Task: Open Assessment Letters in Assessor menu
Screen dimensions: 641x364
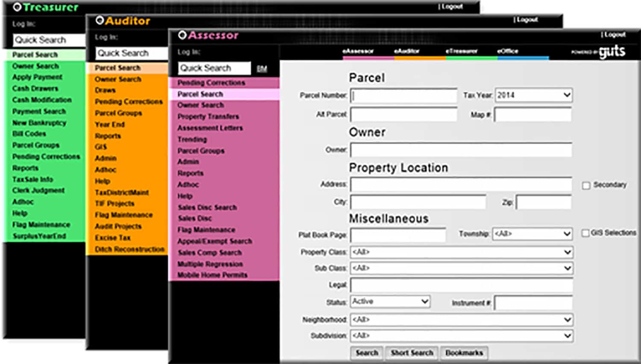Action: [210, 128]
